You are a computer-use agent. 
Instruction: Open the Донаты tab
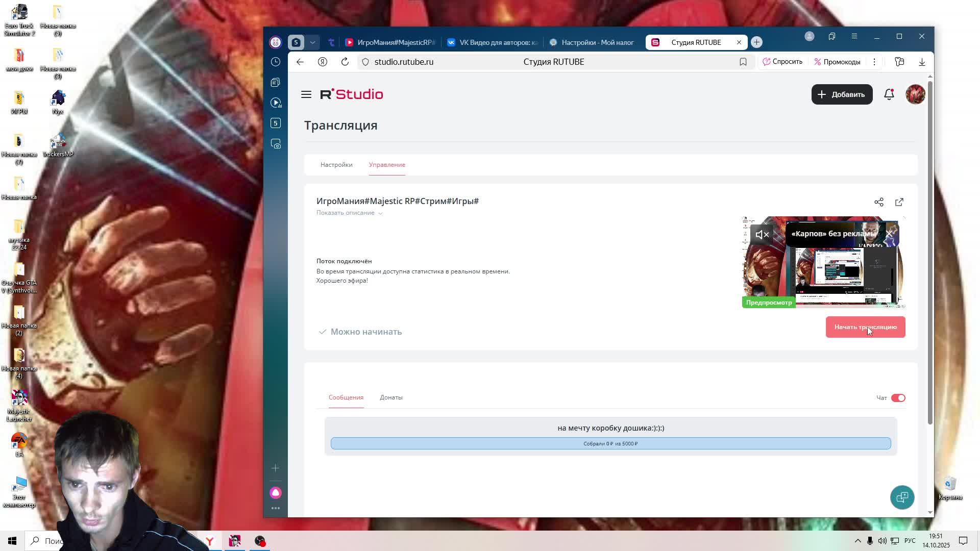(x=390, y=397)
